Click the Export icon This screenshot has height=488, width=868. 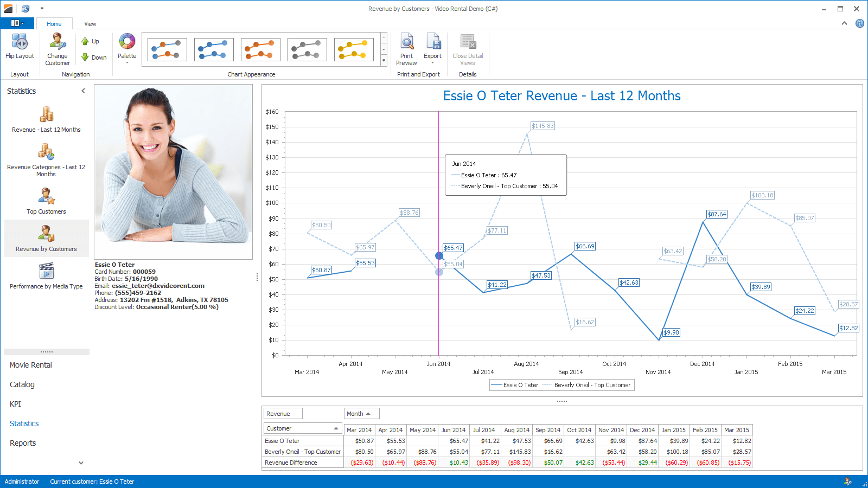pyautogui.click(x=433, y=41)
